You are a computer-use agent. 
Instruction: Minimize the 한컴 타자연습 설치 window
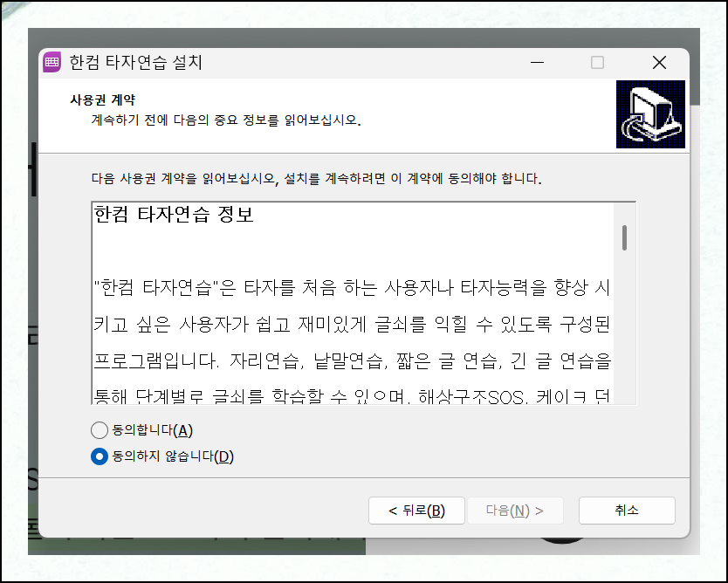click(537, 62)
